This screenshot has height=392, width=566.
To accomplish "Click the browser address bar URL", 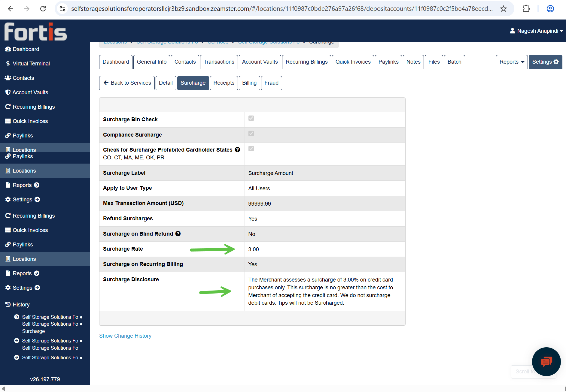I will click(282, 9).
